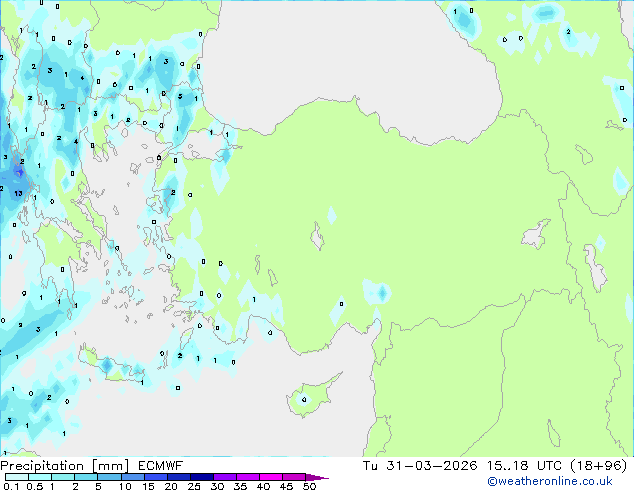The height and width of the screenshot is (490, 634).
Task: Pick the legend swatch between 1 and 2
Action: click(63, 478)
